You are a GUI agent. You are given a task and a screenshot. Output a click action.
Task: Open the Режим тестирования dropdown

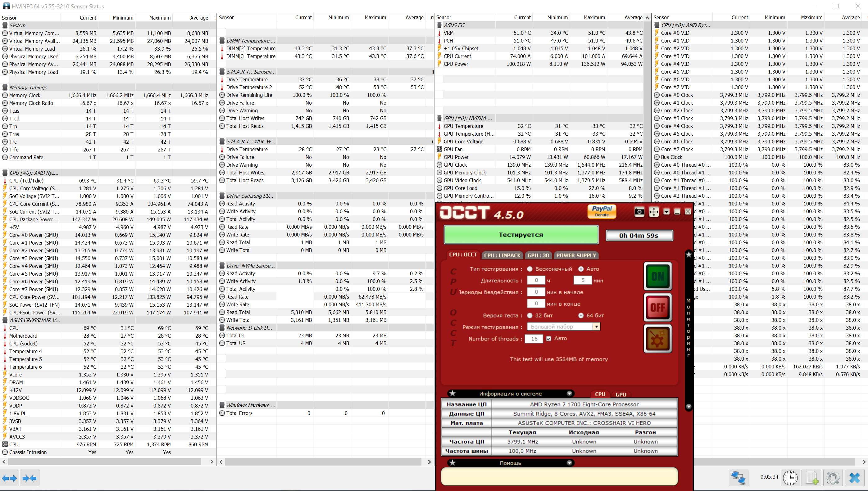[x=597, y=327]
